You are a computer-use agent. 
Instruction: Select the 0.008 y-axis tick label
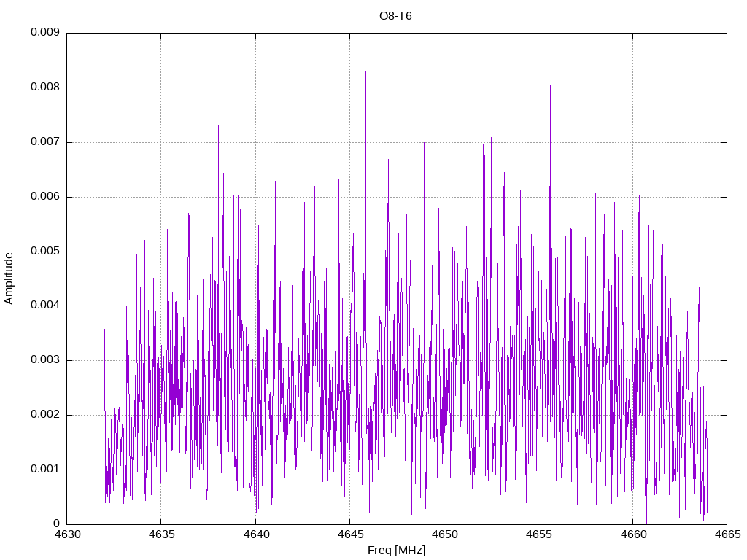[x=45, y=87]
